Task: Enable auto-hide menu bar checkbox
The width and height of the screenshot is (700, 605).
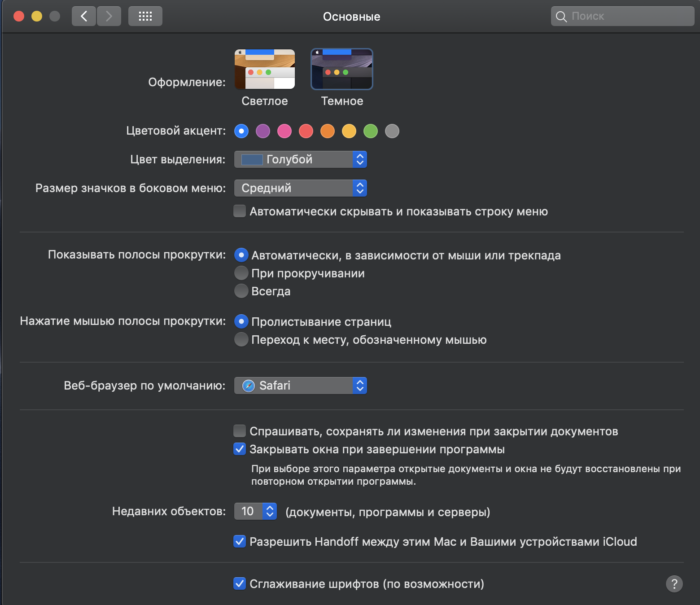Action: pos(240,211)
